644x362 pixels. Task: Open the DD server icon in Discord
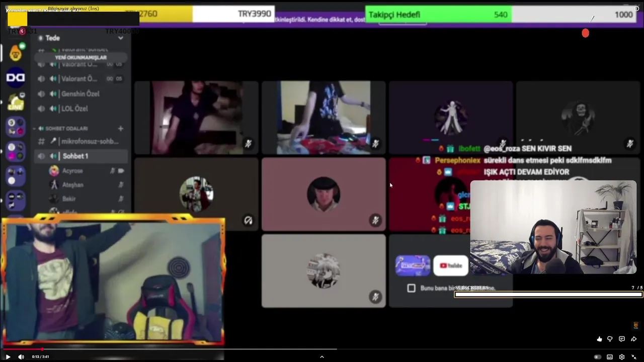16,77
